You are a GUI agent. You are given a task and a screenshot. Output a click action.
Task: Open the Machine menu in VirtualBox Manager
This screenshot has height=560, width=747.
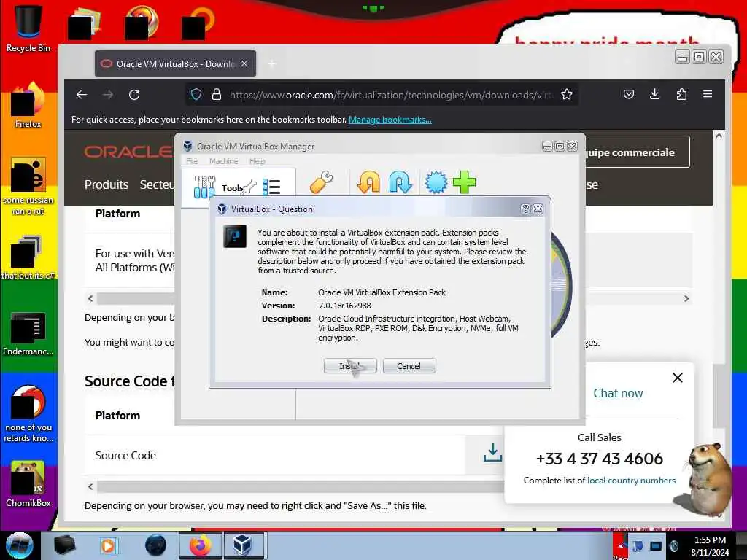click(x=223, y=161)
